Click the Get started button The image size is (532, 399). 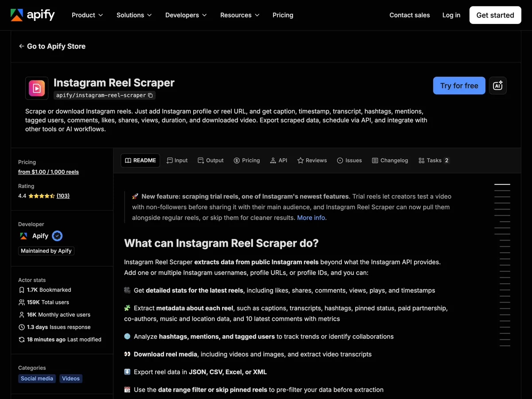click(495, 15)
